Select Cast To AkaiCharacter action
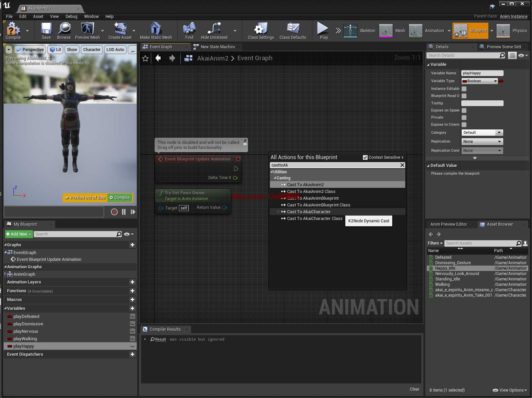This screenshot has width=532, height=398. 308,212
